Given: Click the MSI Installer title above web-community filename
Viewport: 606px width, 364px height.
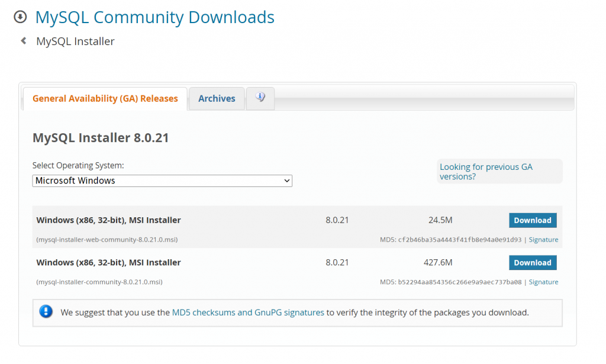Looking at the screenshot, I should 109,220.
